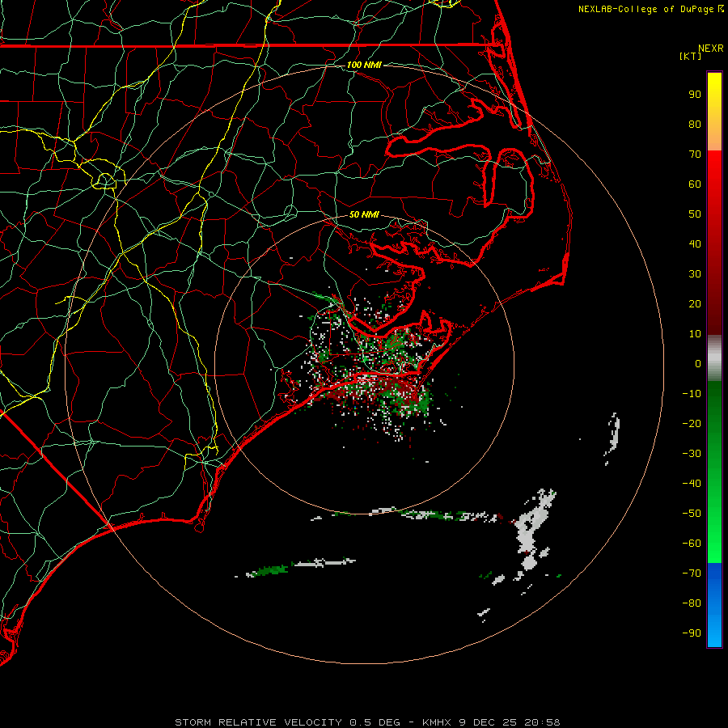
Task: Click the 90 value on velocity scale
Action: pyautogui.click(x=695, y=95)
